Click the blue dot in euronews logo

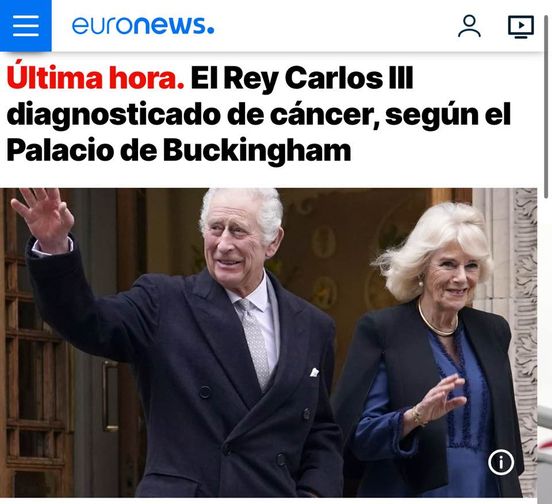click(x=211, y=31)
